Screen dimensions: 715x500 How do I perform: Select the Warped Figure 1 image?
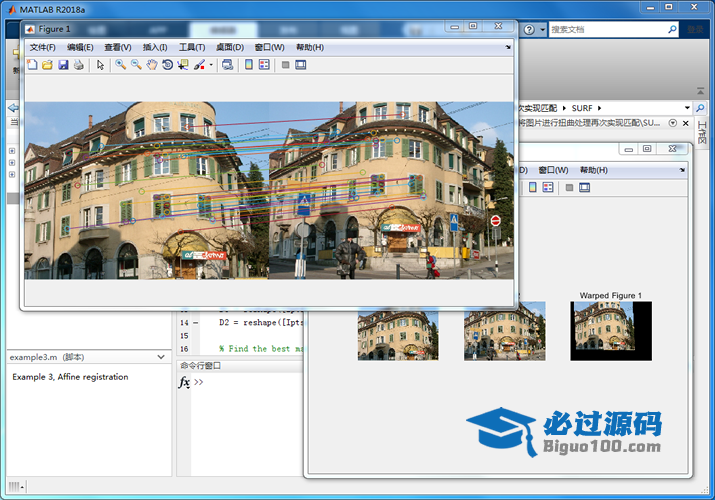click(611, 331)
